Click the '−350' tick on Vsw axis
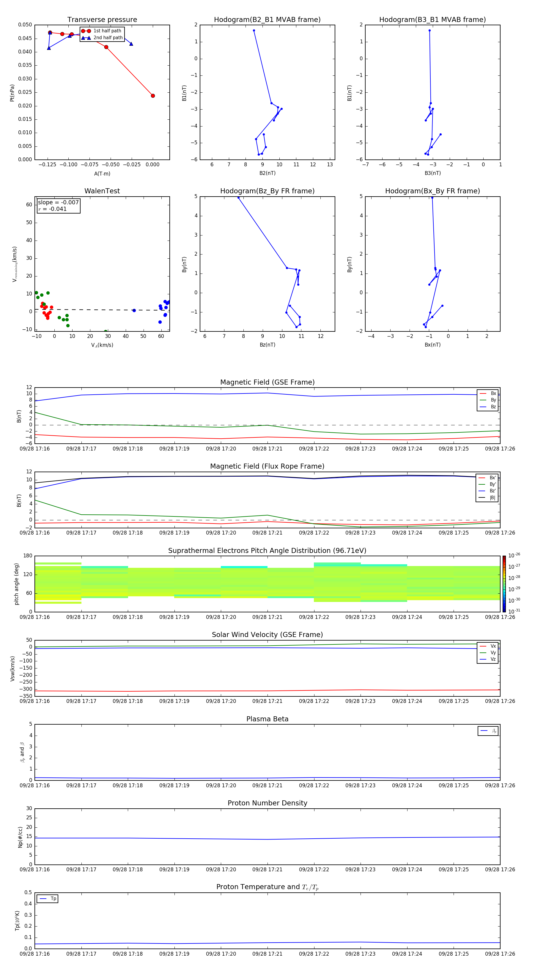Screen dimensions: 535x980 [25, 696]
